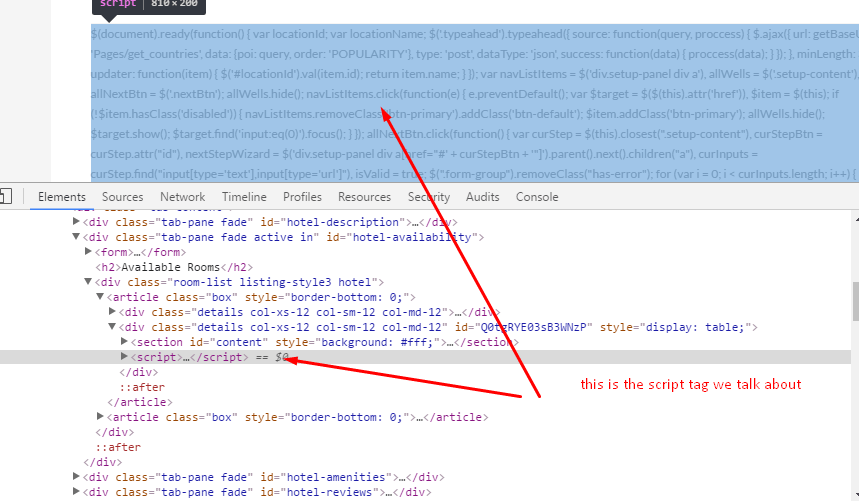Expand the first details col-xs-12 div

112,311
